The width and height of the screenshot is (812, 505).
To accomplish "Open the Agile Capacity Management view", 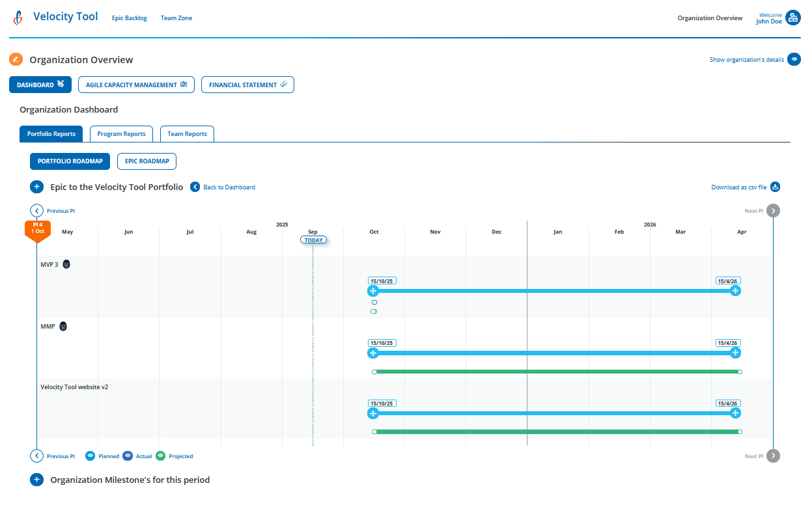I will point(136,85).
